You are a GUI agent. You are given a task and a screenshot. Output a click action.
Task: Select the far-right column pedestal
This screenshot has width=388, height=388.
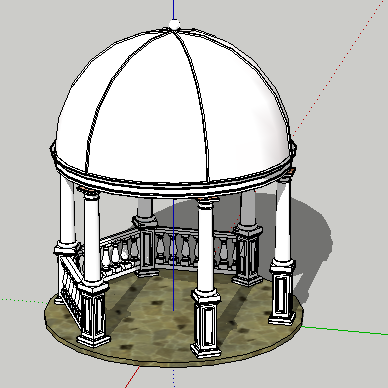click(x=282, y=292)
